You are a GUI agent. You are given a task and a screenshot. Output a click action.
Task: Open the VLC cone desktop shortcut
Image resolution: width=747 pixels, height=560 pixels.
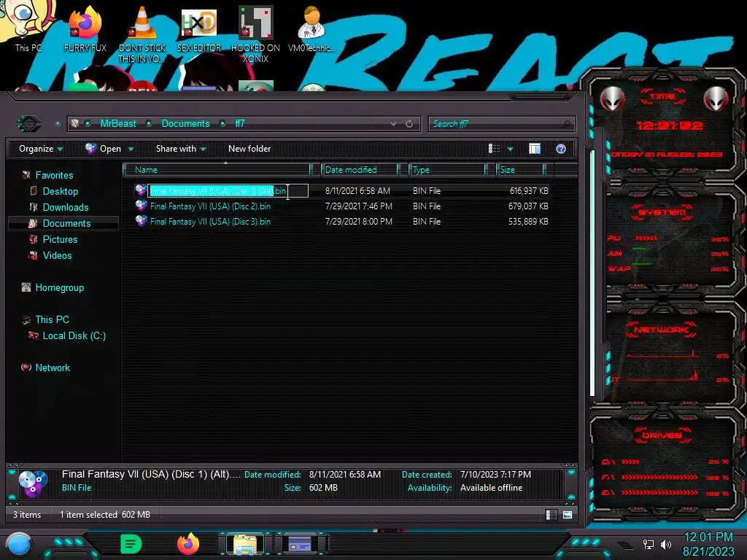142,34
